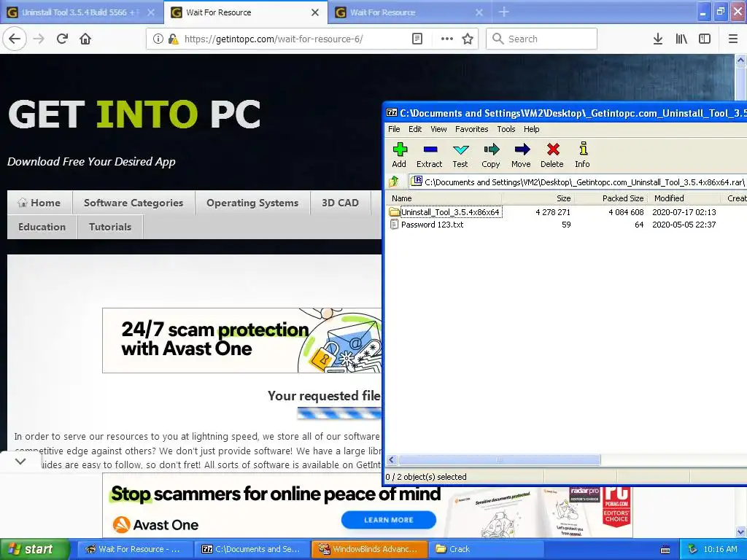Image resolution: width=747 pixels, height=560 pixels.
Task: Sort by the Size column header
Action: point(538,198)
